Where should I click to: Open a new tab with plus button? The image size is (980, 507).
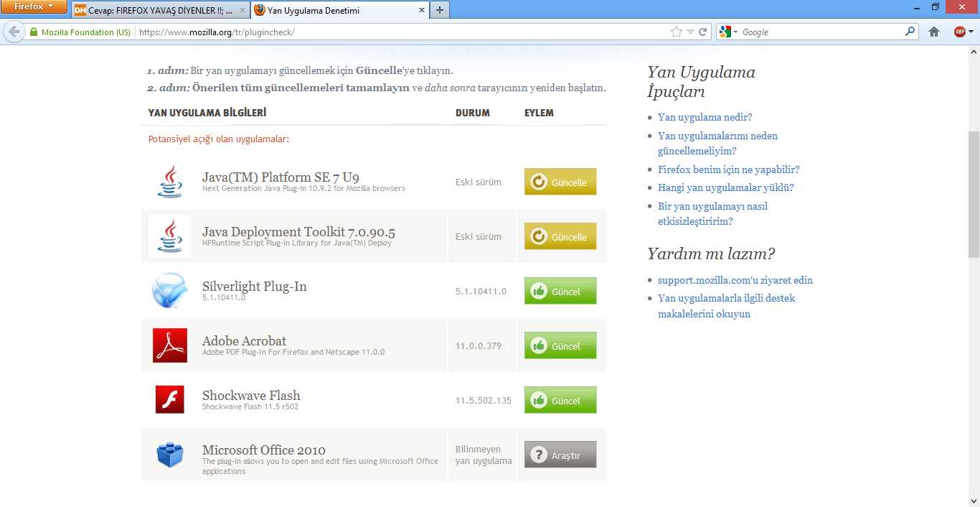pyautogui.click(x=439, y=10)
